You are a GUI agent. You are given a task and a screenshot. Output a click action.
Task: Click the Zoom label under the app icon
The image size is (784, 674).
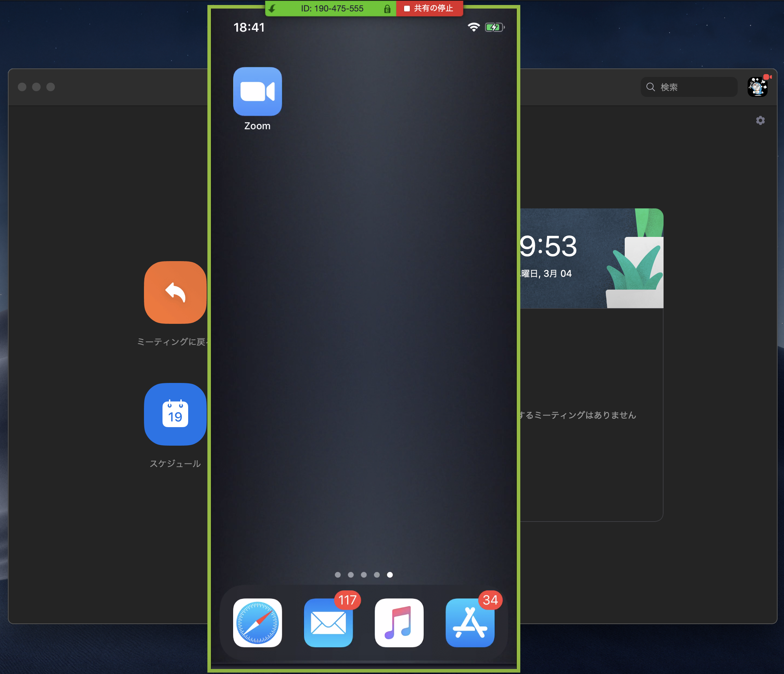[257, 126]
